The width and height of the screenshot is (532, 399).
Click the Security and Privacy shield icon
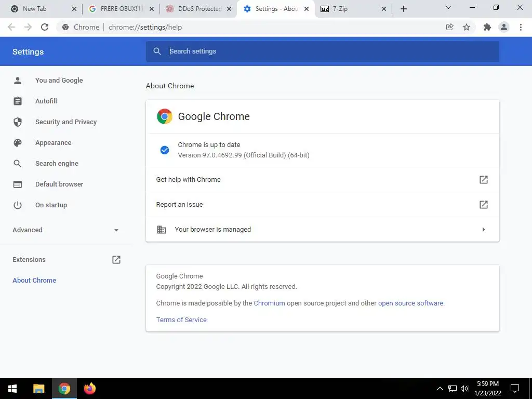tap(18, 122)
